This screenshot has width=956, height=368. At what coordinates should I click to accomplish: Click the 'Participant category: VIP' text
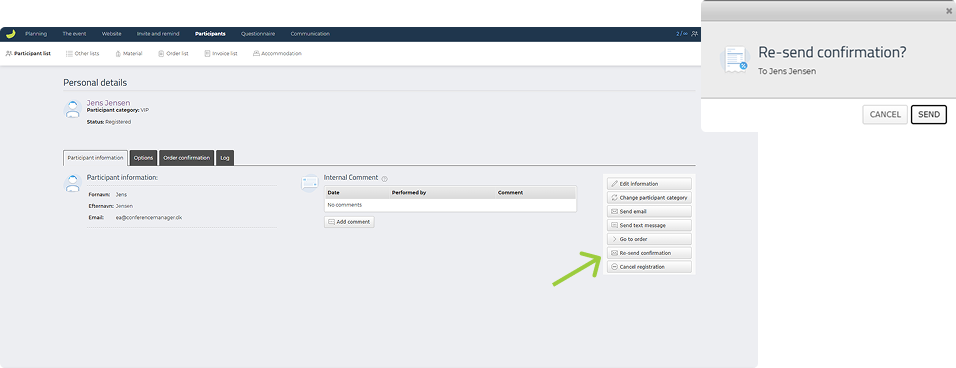pos(118,110)
